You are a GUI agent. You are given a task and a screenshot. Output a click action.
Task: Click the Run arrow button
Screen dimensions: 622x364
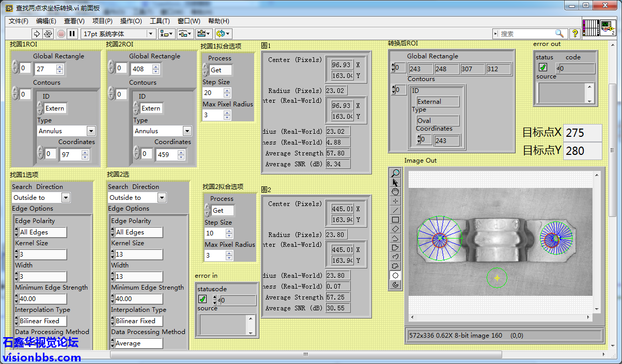click(37, 34)
